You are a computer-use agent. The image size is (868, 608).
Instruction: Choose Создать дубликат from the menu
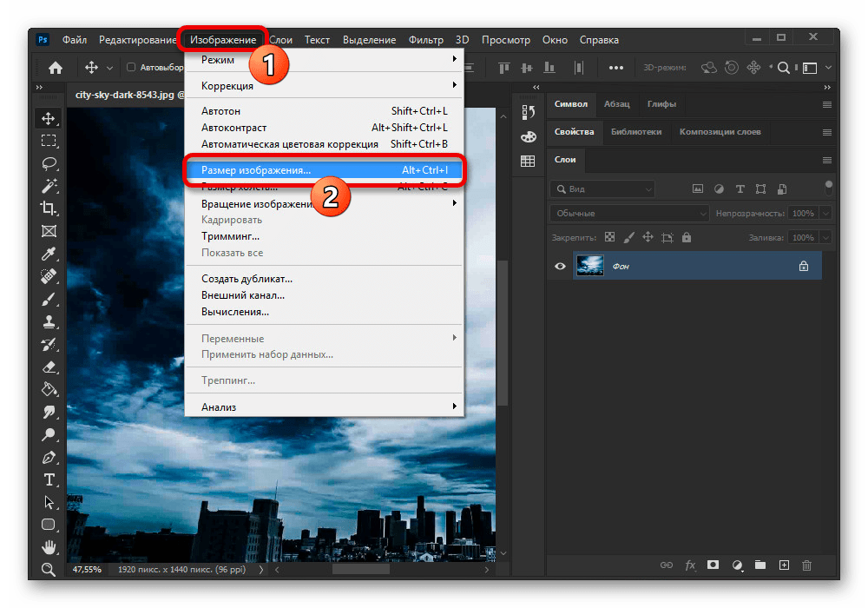pos(247,279)
